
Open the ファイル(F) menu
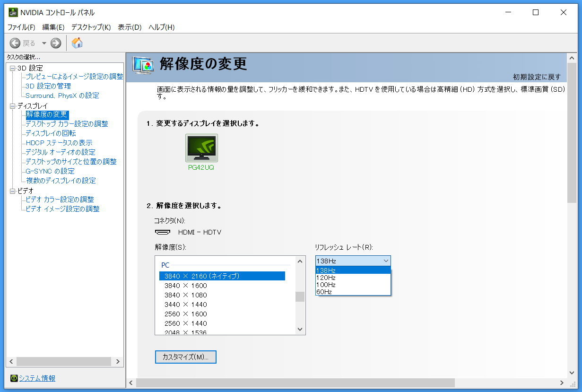point(21,27)
